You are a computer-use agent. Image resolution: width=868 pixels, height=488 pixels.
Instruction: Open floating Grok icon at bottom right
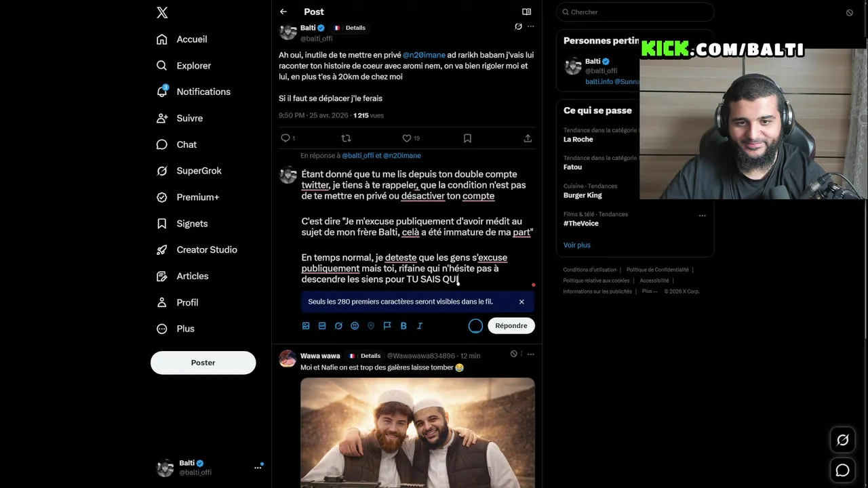pyautogui.click(x=843, y=440)
